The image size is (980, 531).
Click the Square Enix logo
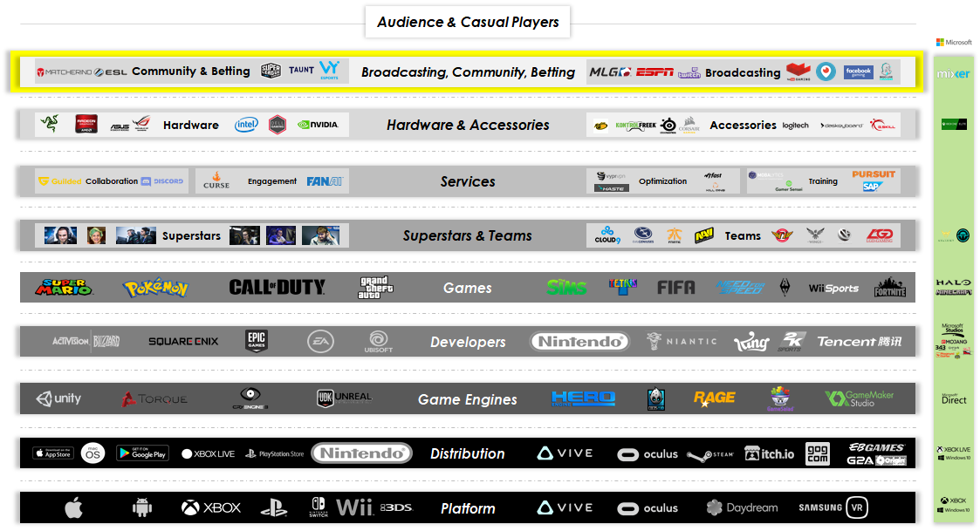pos(183,341)
